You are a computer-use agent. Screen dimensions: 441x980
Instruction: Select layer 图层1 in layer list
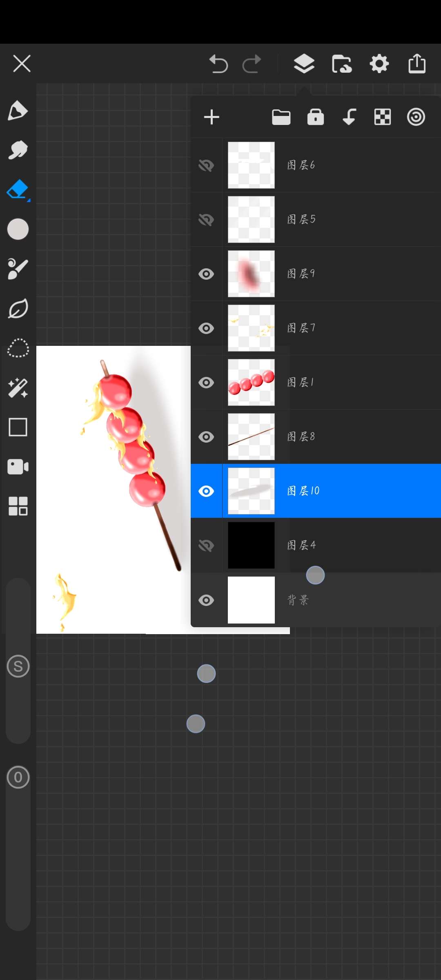(x=327, y=383)
